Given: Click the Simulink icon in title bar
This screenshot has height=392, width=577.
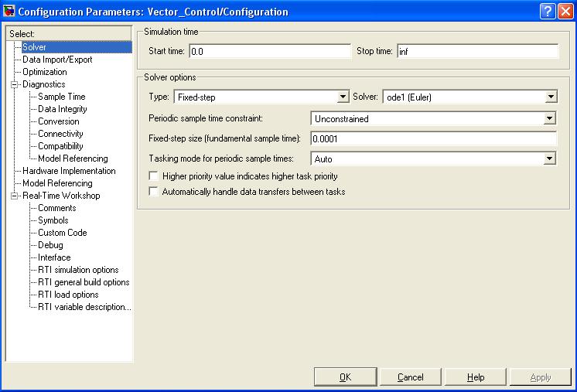Looking at the screenshot, I should click(x=9, y=11).
